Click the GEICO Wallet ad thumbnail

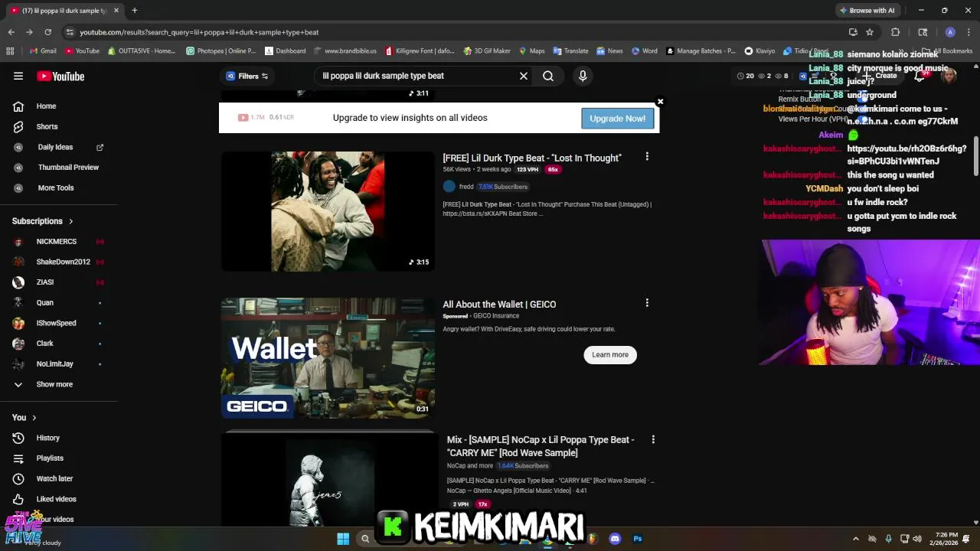328,358
